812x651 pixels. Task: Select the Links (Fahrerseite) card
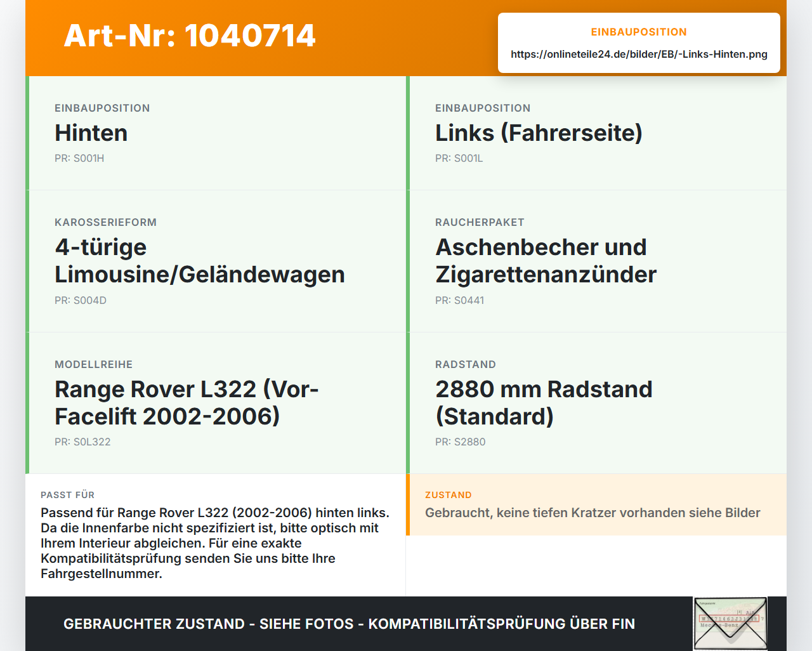[x=596, y=133]
